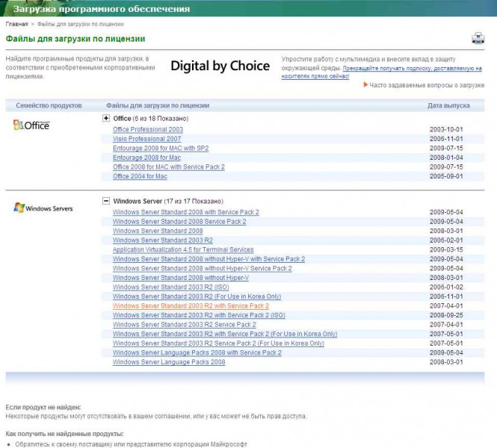This screenshot has height=448, width=497.
Task: Collapse the Windows Server list
Action: pyautogui.click(x=106, y=201)
